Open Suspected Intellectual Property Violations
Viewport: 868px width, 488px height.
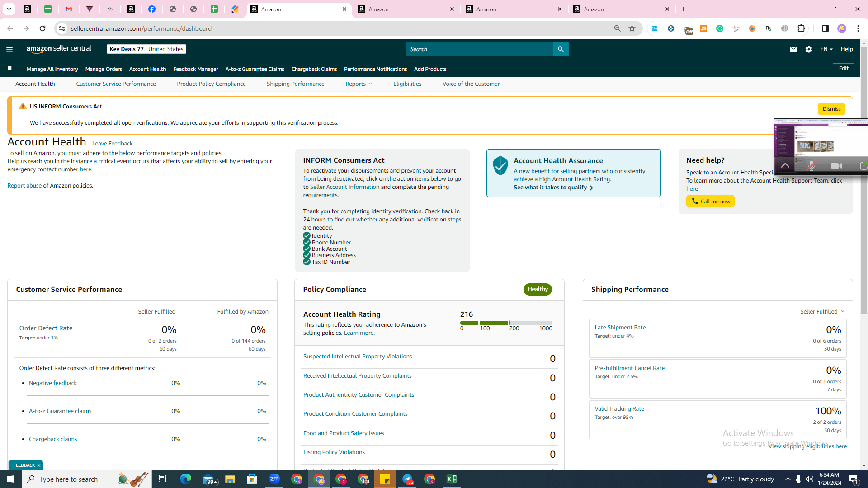click(358, 357)
